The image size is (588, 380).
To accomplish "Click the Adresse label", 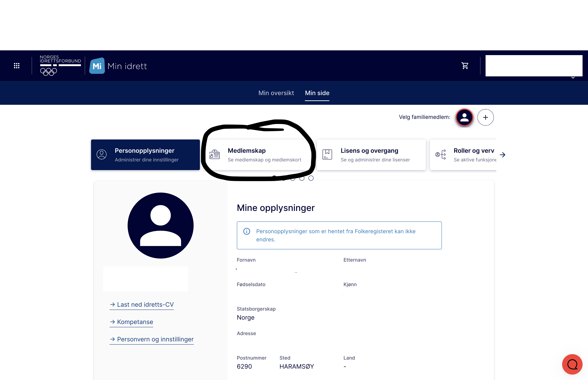I will tap(246, 333).
